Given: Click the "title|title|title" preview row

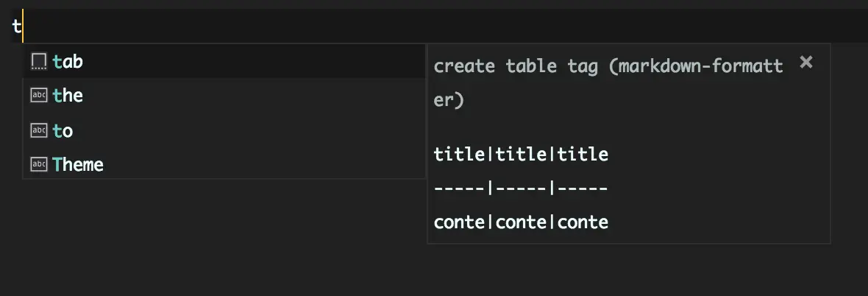Looking at the screenshot, I should pyautogui.click(x=521, y=155).
